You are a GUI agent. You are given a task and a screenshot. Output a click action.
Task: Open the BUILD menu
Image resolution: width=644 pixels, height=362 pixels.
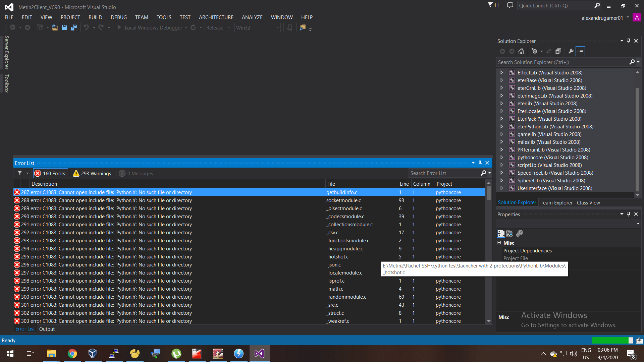click(95, 17)
